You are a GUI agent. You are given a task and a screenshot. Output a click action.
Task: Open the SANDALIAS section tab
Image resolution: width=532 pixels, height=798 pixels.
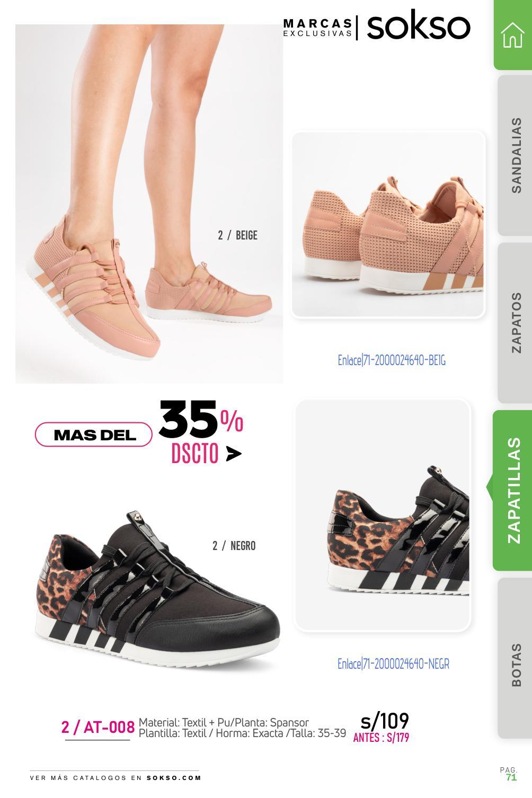515,155
